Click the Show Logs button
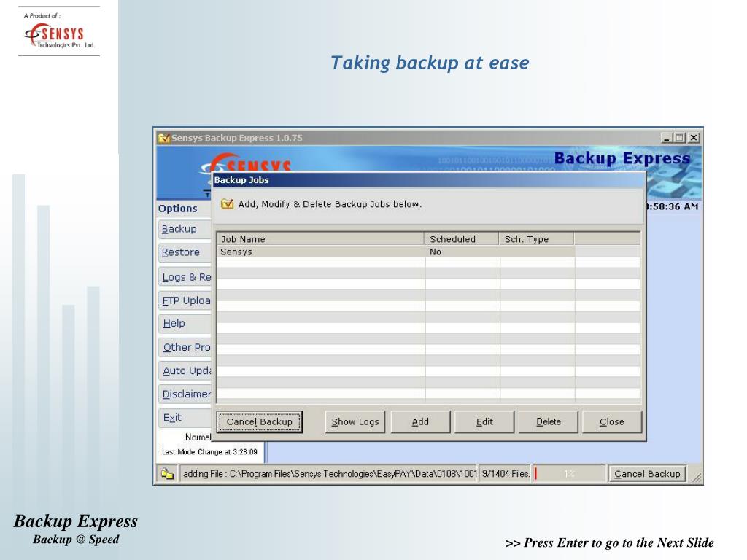This screenshot has width=747, height=560. click(355, 422)
